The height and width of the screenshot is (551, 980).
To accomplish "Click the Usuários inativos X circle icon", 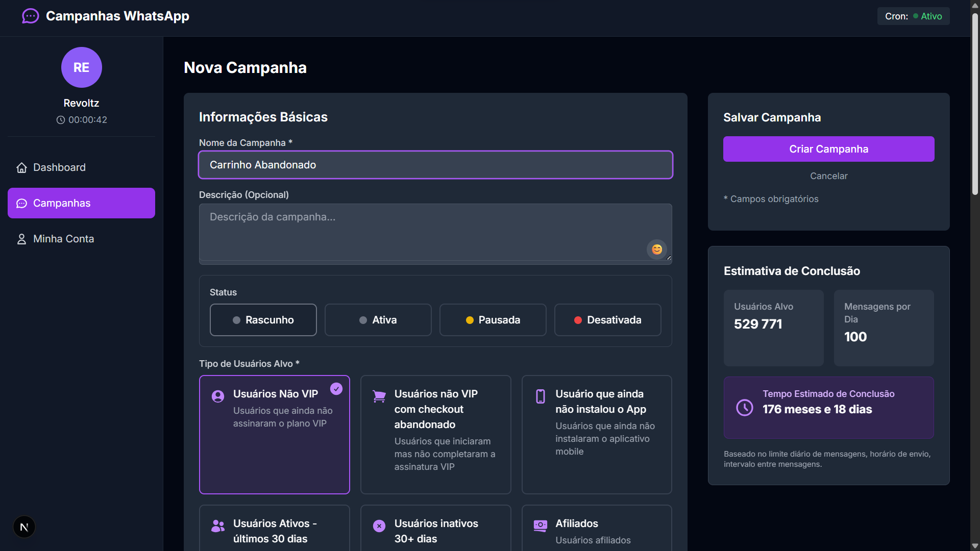I will point(379,526).
